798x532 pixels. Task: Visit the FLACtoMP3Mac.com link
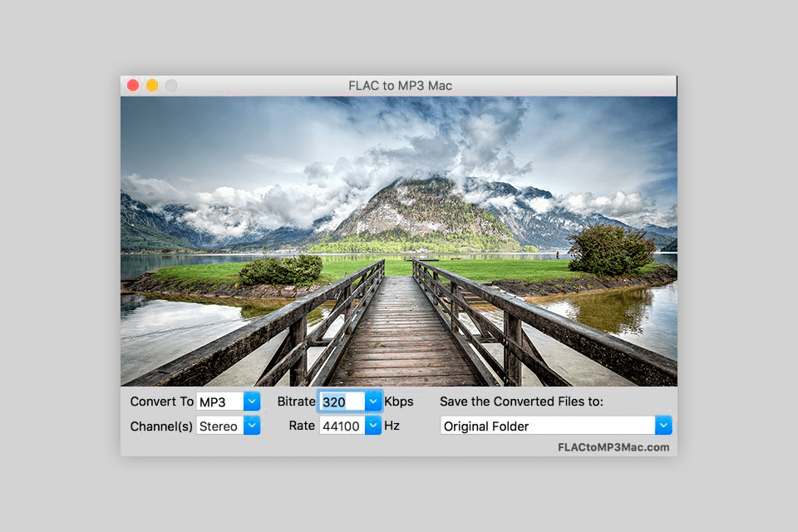tap(616, 446)
